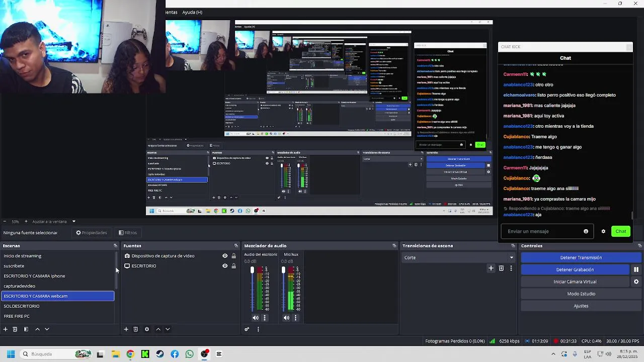Open the Corte transition dropdown
The height and width of the screenshot is (362, 644).
click(459, 257)
